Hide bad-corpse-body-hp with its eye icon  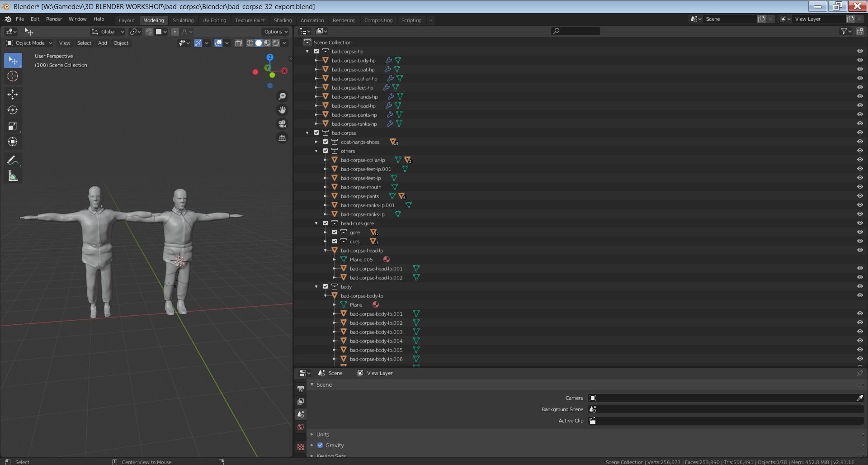pos(859,60)
